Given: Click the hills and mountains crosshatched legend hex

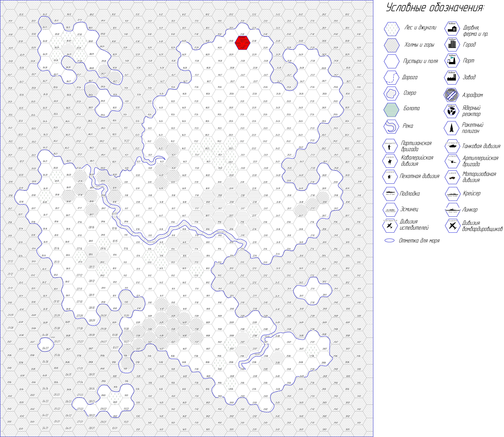Looking at the screenshot, I should [x=392, y=45].
